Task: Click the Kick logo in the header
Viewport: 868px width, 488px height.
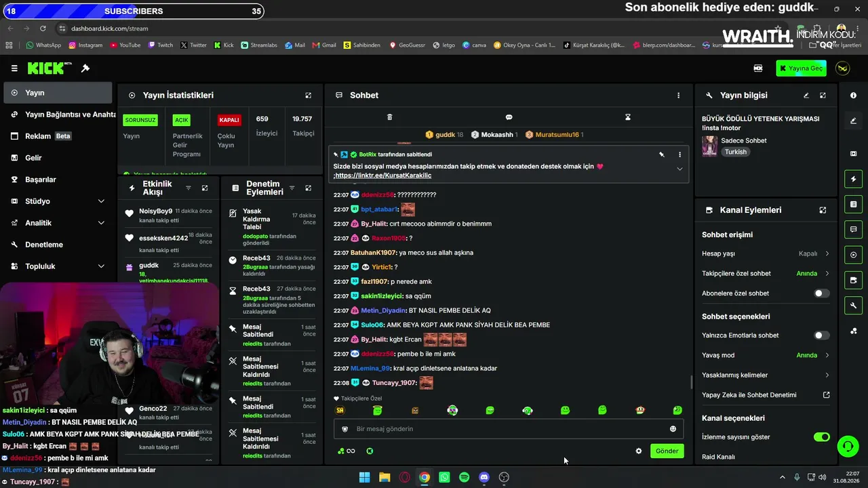Action: click(x=50, y=68)
